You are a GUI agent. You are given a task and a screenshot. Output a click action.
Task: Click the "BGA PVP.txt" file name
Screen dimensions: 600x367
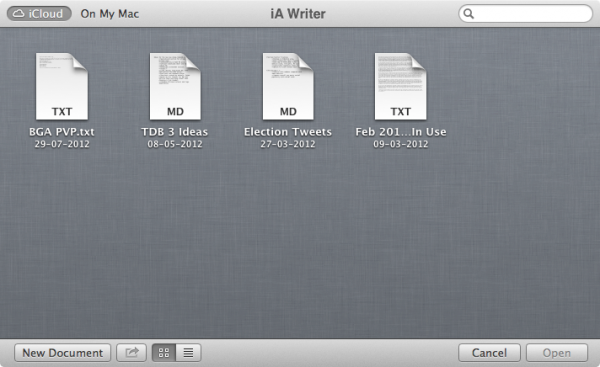click(62, 132)
